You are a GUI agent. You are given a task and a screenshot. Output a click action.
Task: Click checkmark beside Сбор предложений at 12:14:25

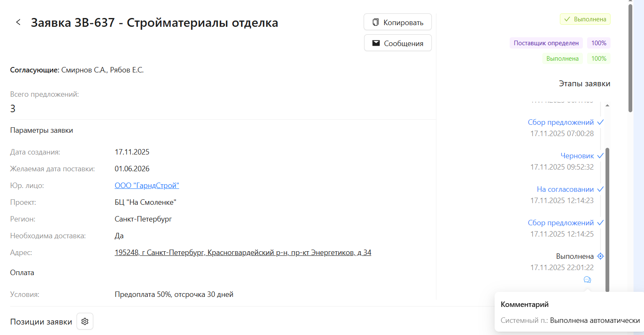600,223
